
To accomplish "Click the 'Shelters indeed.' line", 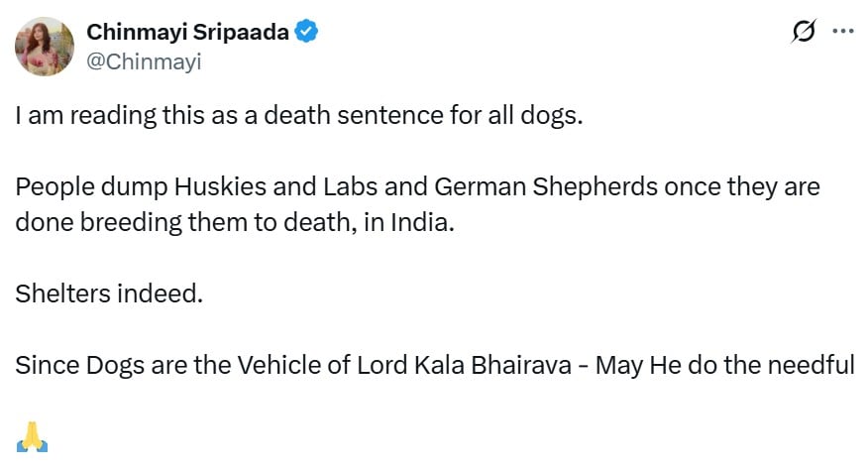I will (x=109, y=293).
